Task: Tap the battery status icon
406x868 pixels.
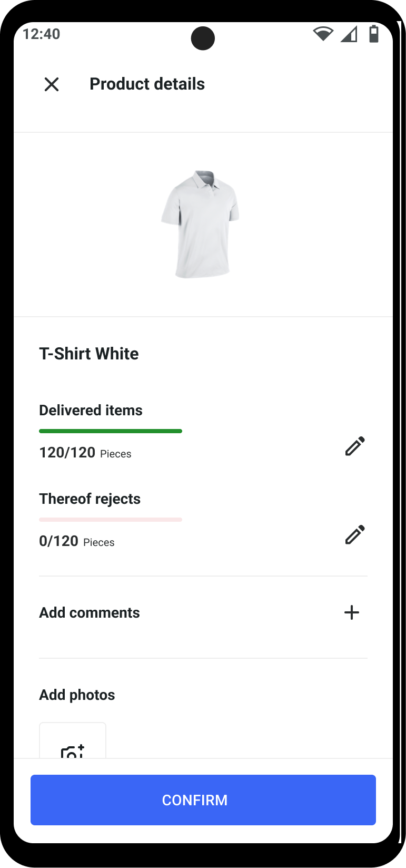Action: pos(374,34)
